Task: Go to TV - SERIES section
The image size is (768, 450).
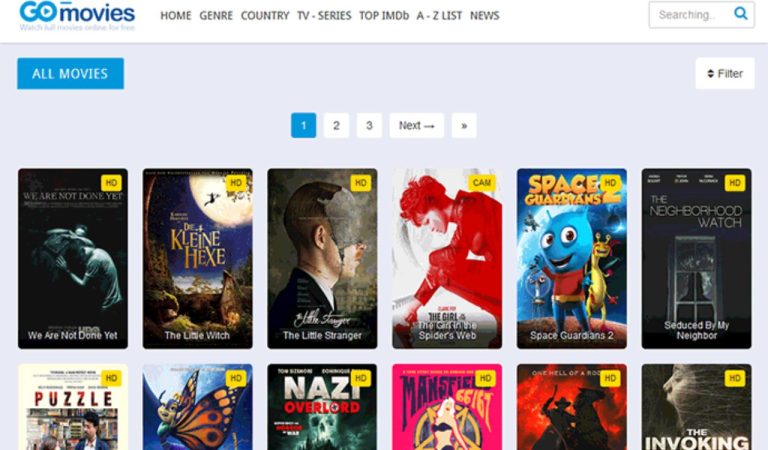Action: [324, 16]
